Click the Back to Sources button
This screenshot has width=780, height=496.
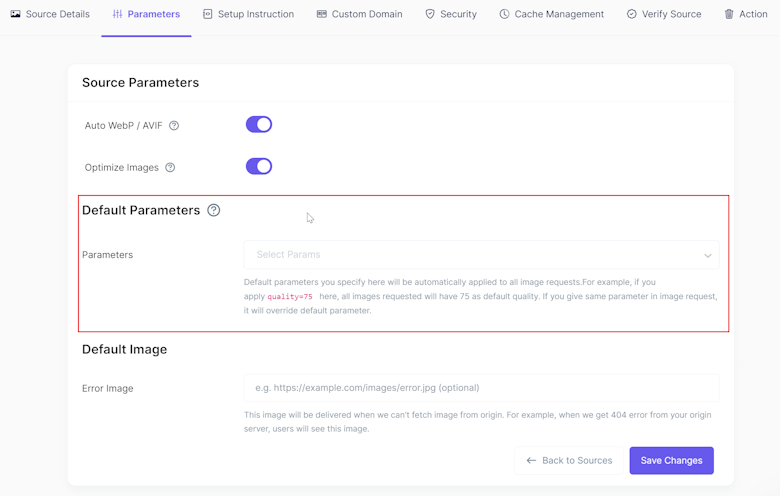coord(569,461)
